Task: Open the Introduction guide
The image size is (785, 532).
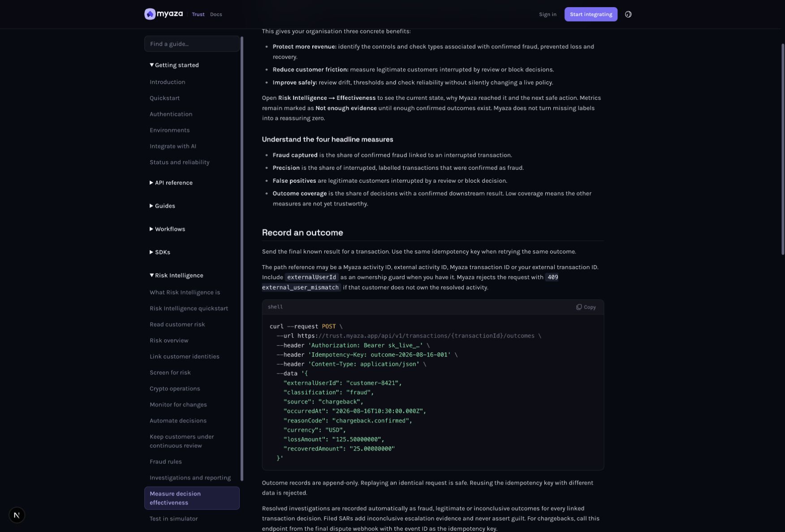Action: click(167, 82)
